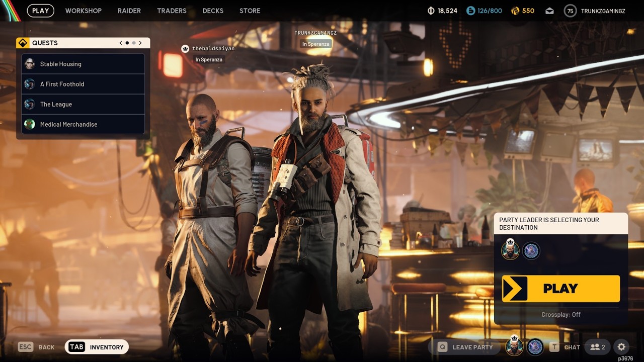This screenshot has height=362, width=644.
Task: Click the level 75 player badge
Action: point(570,11)
